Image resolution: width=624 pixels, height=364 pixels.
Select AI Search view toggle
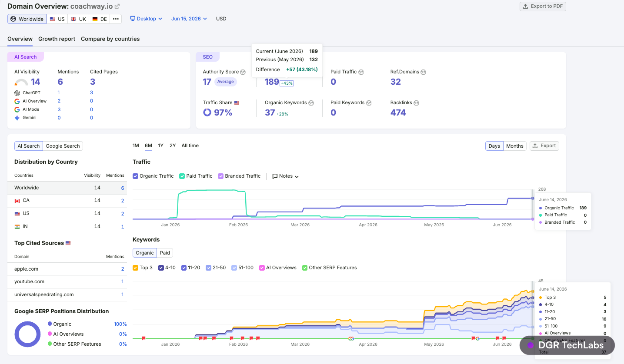pyautogui.click(x=29, y=146)
